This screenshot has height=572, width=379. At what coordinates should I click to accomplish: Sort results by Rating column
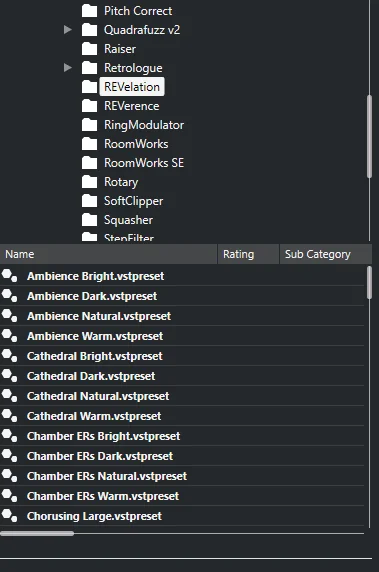coord(248,254)
